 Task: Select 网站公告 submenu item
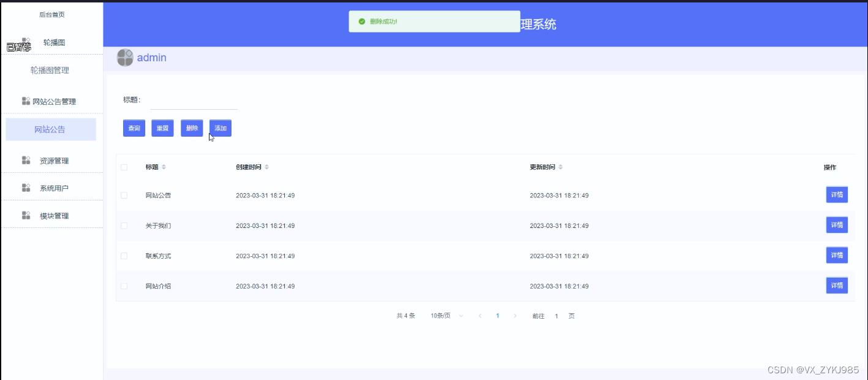click(51, 129)
